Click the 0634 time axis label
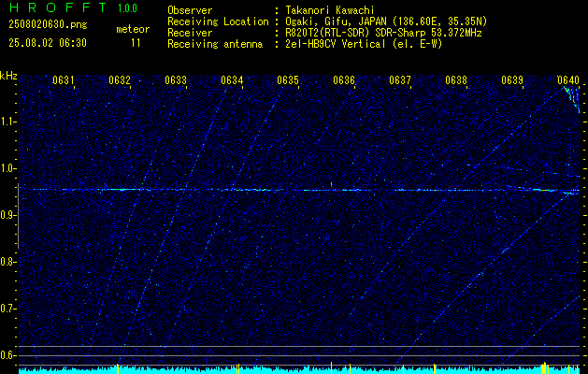This screenshot has height=374, width=588. [232, 80]
